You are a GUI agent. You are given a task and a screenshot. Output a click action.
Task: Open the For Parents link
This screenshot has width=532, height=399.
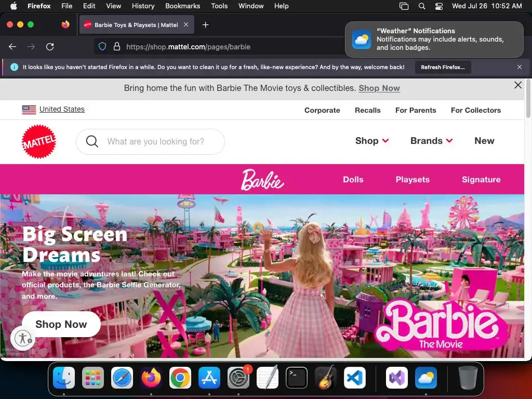coord(416,110)
